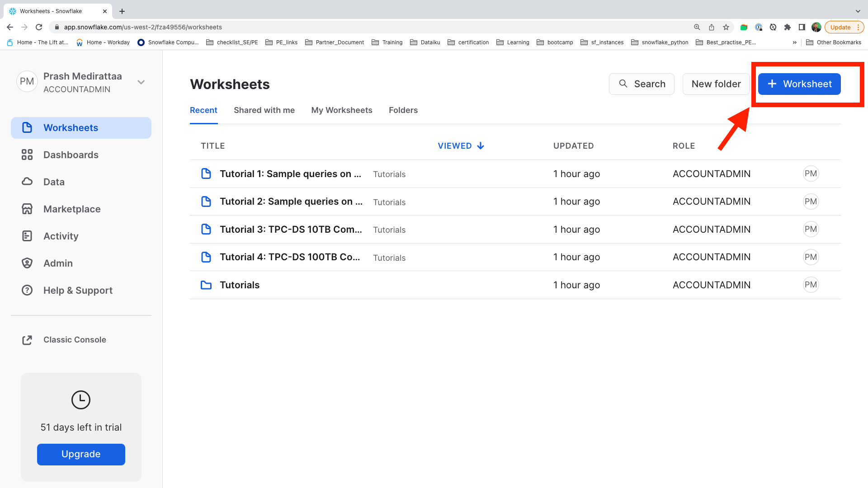This screenshot has width=868, height=488.
Task: Open the Tutorials folder row
Action: tap(240, 285)
